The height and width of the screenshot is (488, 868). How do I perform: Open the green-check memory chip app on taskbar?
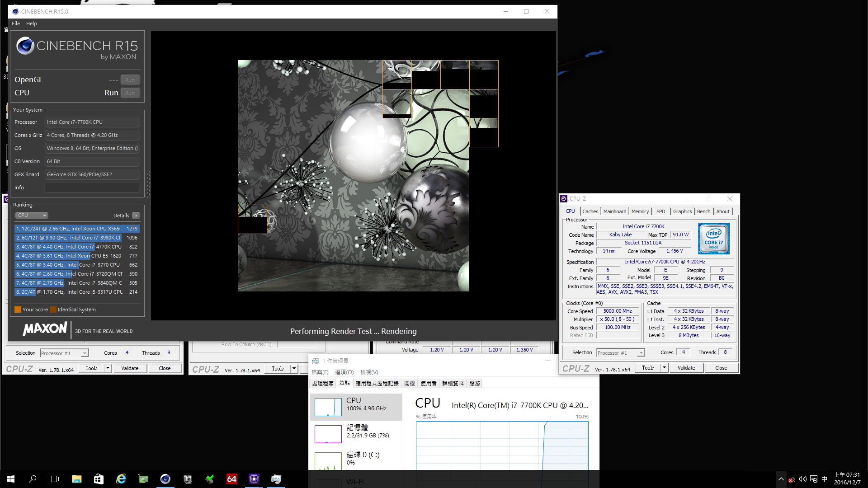point(210,479)
